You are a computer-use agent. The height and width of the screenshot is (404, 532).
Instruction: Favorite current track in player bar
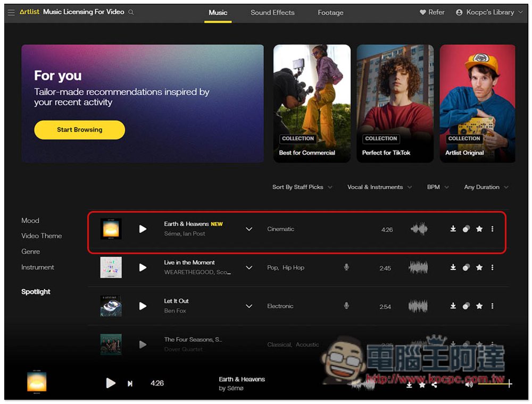point(422,385)
